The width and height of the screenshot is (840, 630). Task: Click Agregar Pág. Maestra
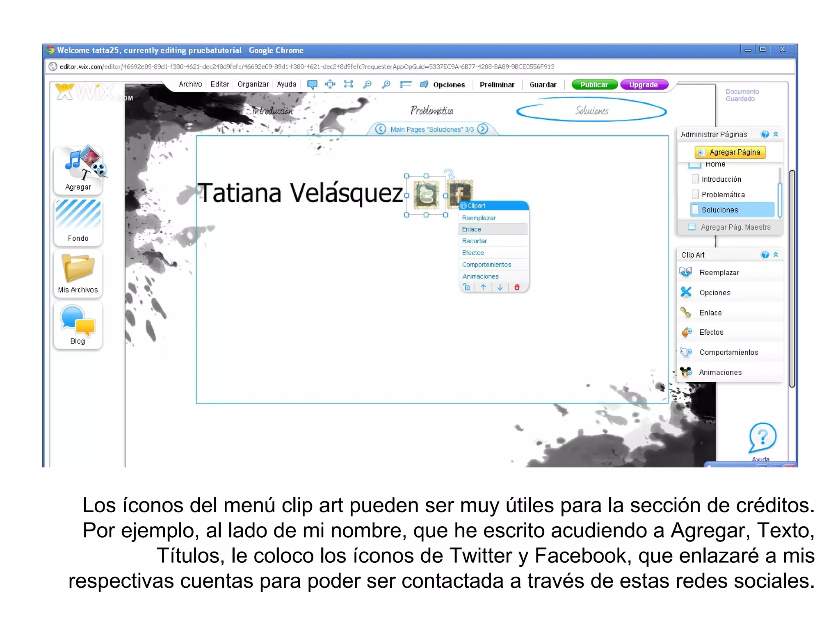(x=730, y=227)
